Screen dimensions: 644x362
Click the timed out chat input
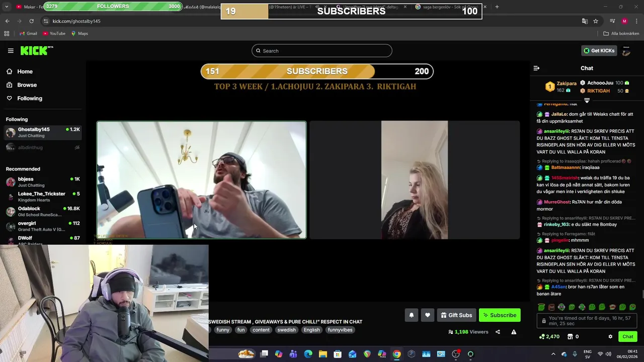point(587,321)
